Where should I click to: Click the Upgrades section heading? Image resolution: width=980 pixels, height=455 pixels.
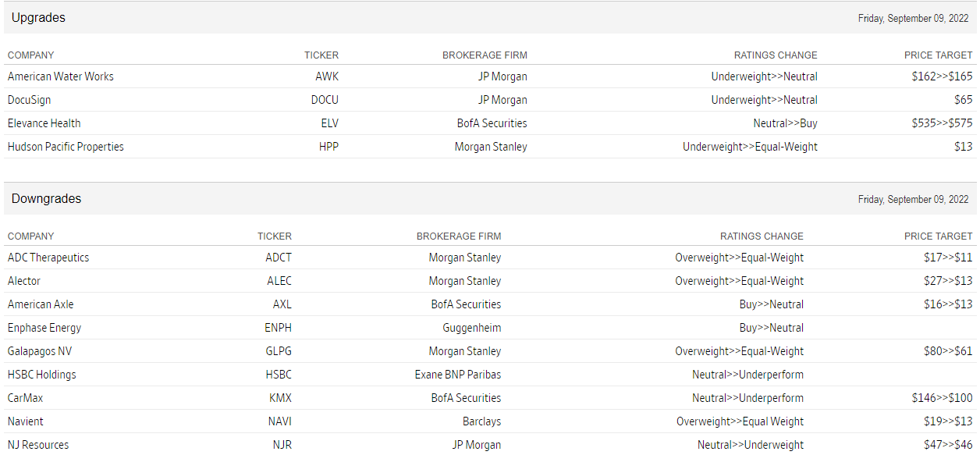[38, 18]
